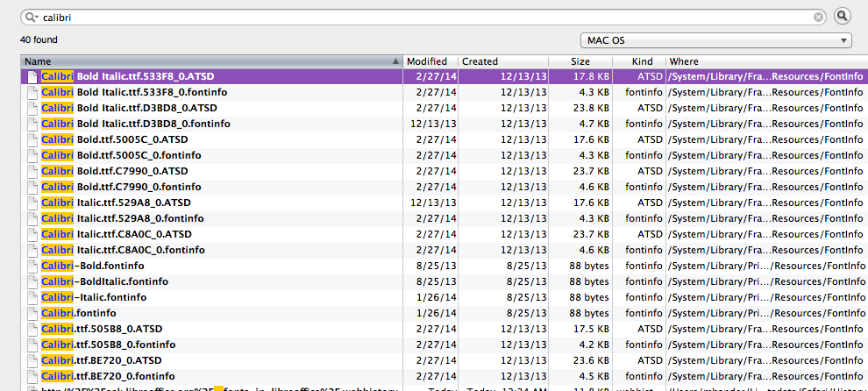The width and height of the screenshot is (868, 391).
Task: Select Calibri-Bold.fontinfo file row
Action: [444, 266]
